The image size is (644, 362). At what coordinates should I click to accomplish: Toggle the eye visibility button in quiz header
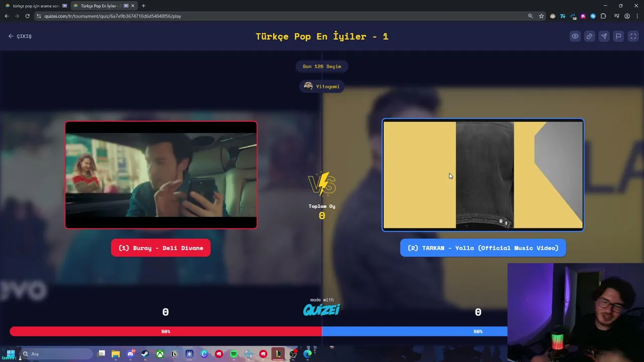pyautogui.click(x=575, y=36)
